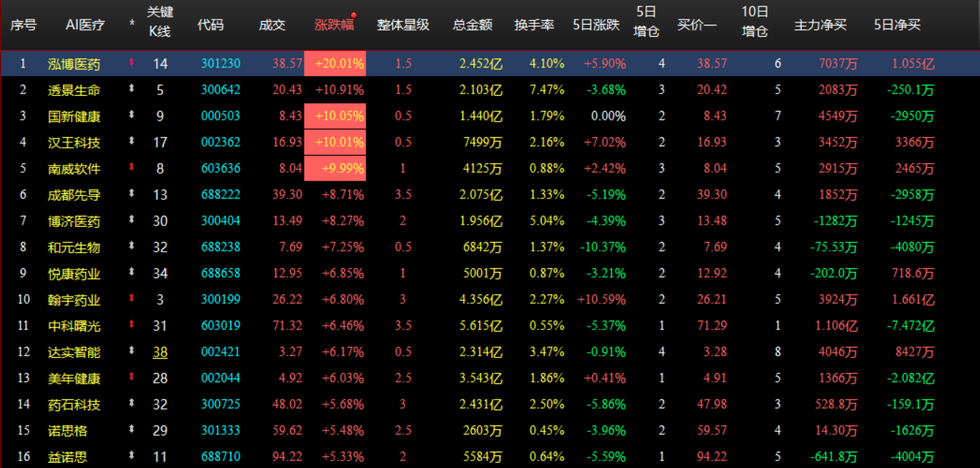This screenshot has width=980, height=468.
Task: Click 5-day net buy value -7.472亿
Action: point(910,326)
